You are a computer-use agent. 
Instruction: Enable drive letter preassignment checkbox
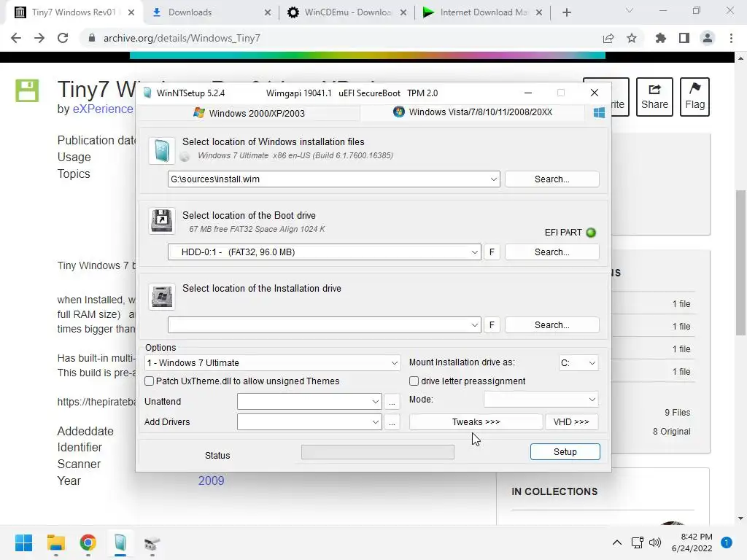pos(414,381)
